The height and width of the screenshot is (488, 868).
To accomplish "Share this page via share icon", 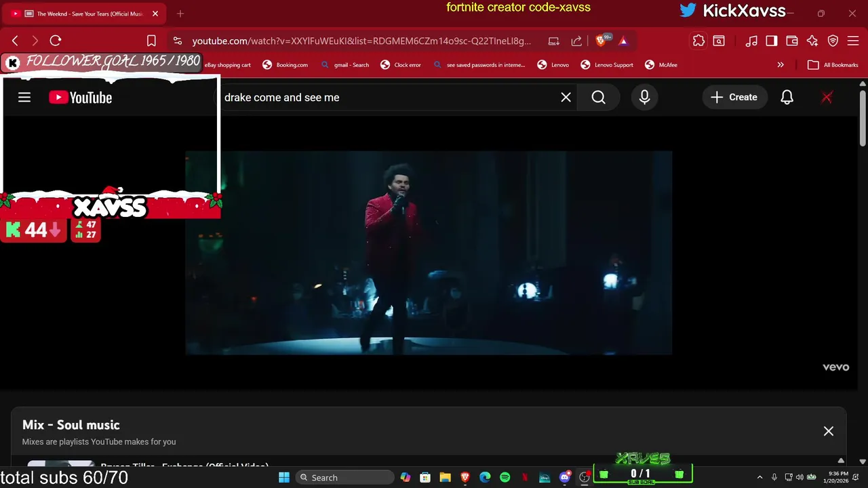I will click(x=576, y=41).
